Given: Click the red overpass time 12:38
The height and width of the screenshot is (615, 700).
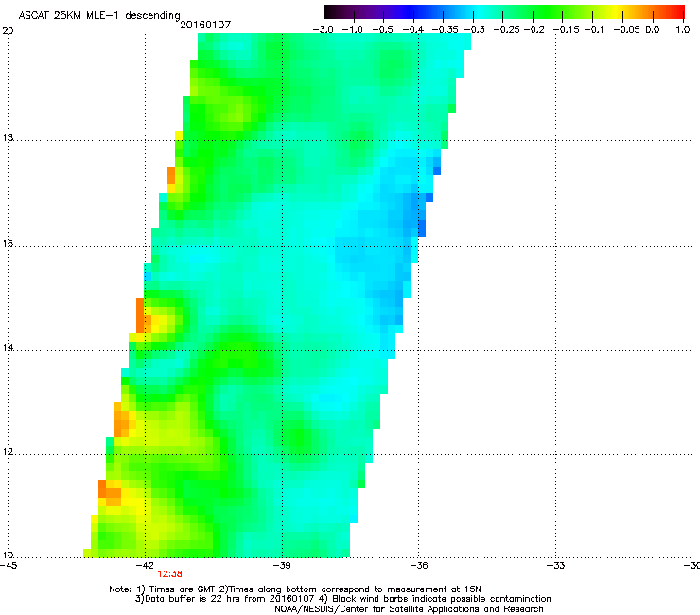Looking at the screenshot, I should click(169, 574).
